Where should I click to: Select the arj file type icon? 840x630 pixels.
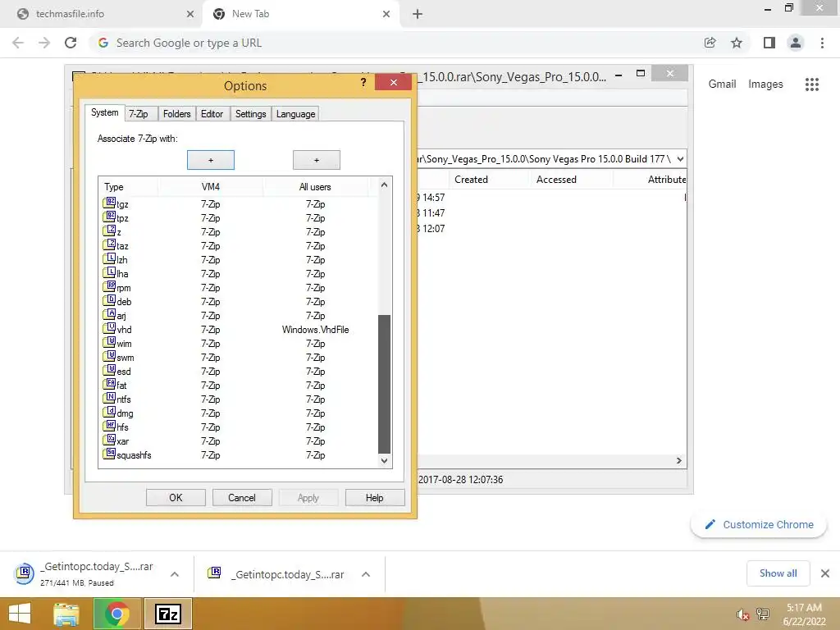point(109,314)
